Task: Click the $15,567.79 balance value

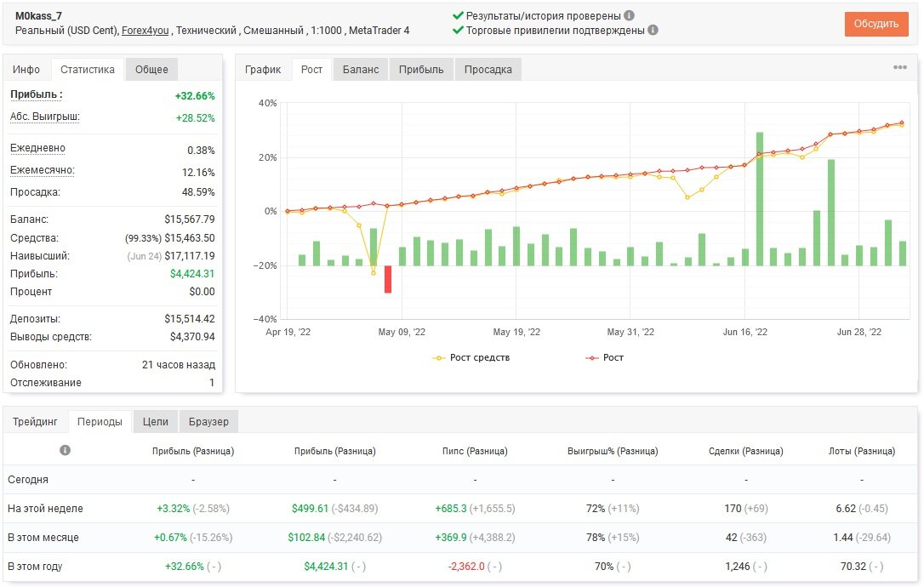Action: 190,219
